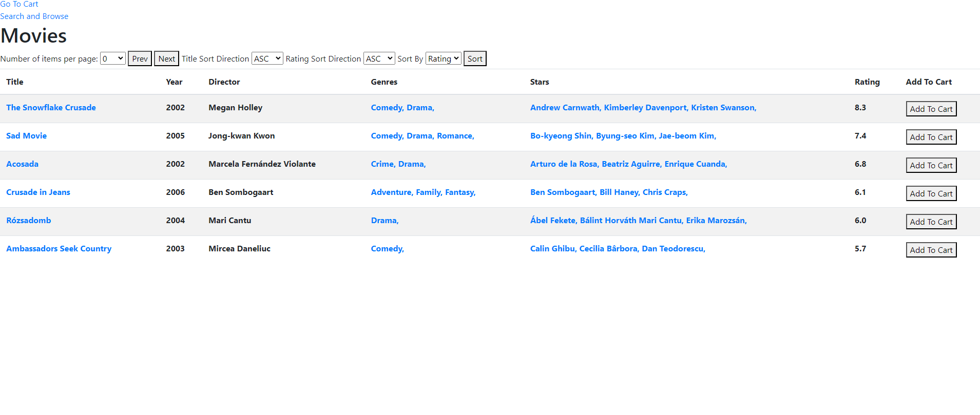Open star Erika Marozsán's page
Screen dimensions: 980x415
coord(716,221)
